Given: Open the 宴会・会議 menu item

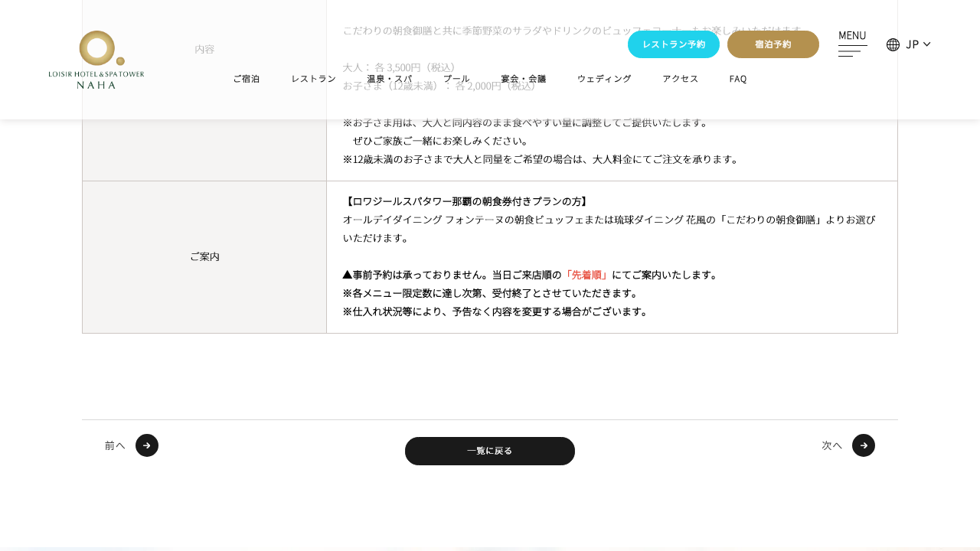Looking at the screenshot, I should pos(524,79).
